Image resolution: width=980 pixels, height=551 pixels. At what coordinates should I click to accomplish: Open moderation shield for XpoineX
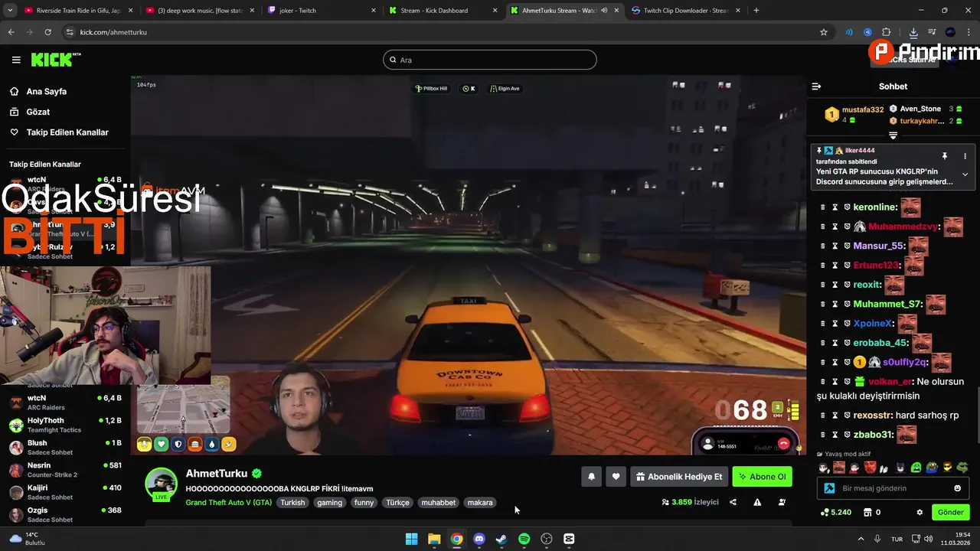848,324
